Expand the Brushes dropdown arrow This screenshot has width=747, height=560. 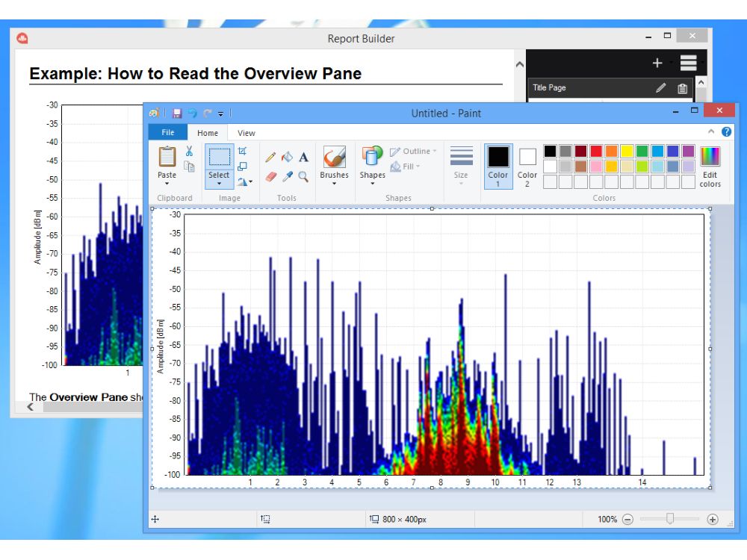coord(334,184)
